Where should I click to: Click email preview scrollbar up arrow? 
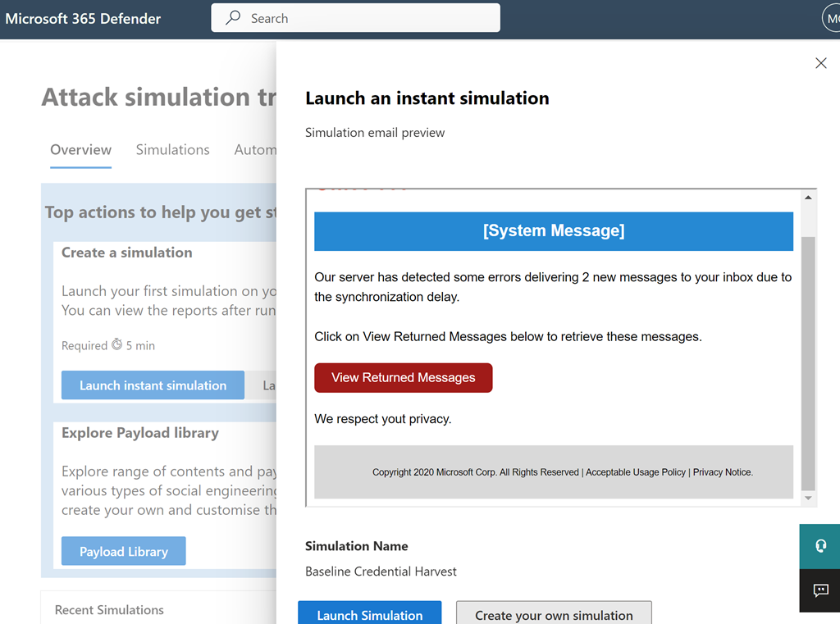[808, 198]
